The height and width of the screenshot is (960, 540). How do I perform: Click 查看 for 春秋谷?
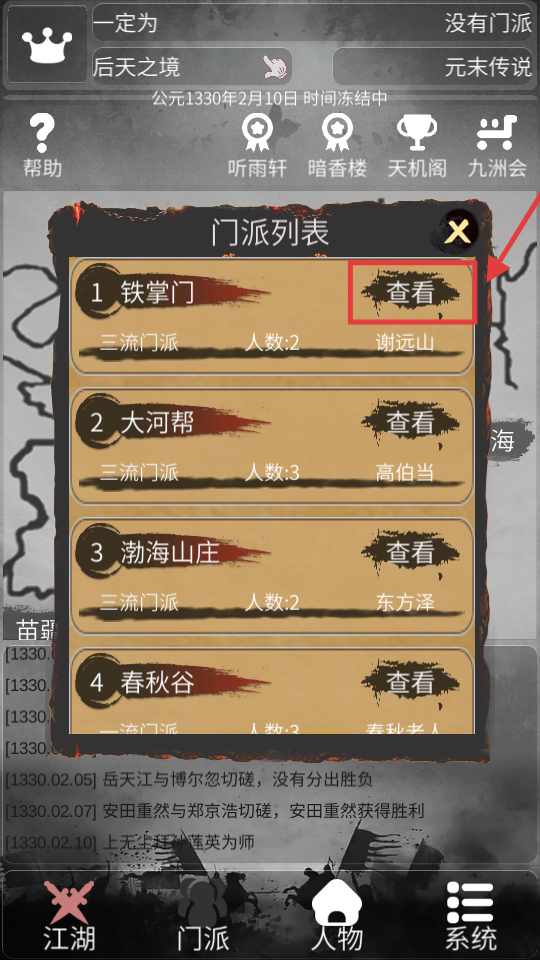pyautogui.click(x=410, y=683)
